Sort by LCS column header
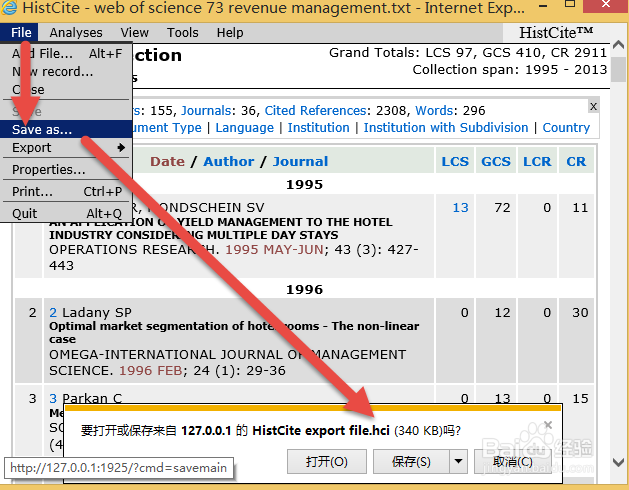Image resolution: width=629 pixels, height=490 pixels. click(455, 161)
